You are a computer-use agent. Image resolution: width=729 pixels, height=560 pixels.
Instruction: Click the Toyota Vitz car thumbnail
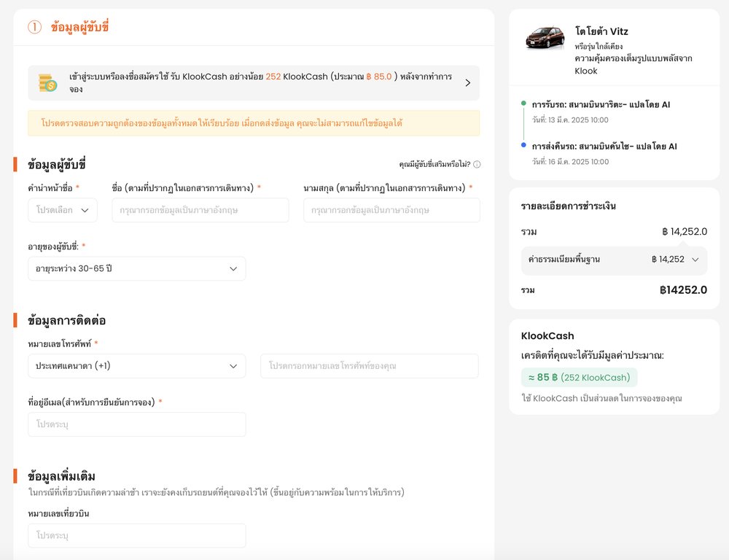(x=545, y=37)
